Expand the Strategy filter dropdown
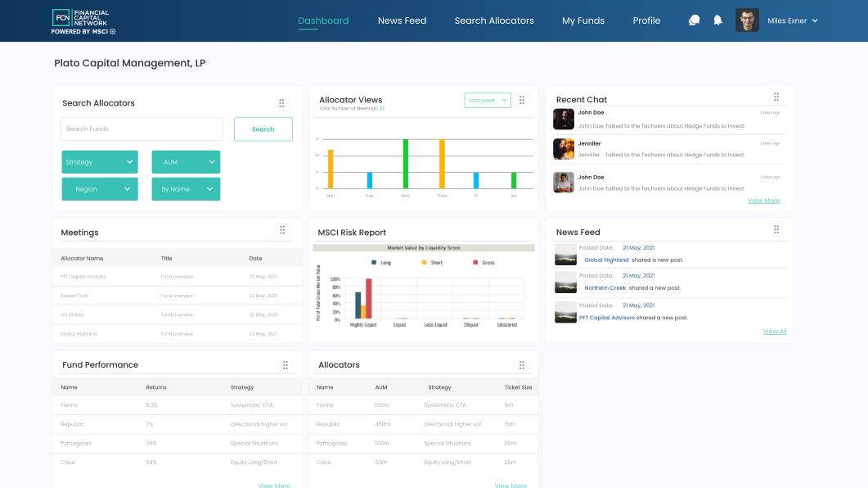Image resolution: width=868 pixels, height=488 pixels. pyautogui.click(x=99, y=162)
